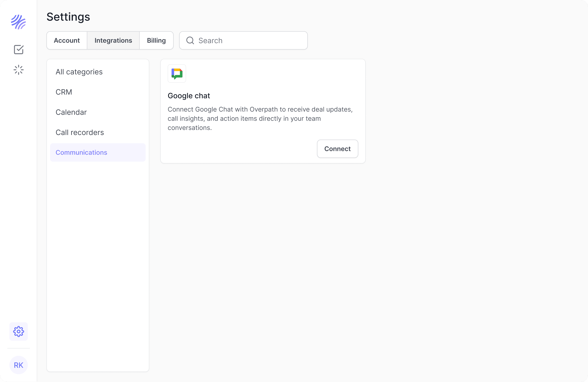Select the Integrations tab
Screen dimensions: 588x382
pos(113,41)
